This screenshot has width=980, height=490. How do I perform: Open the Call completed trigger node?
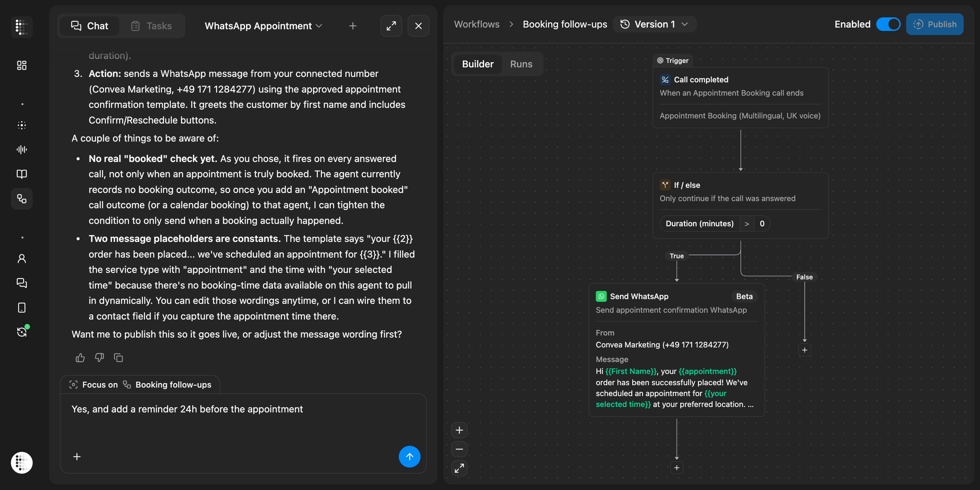pos(741,98)
